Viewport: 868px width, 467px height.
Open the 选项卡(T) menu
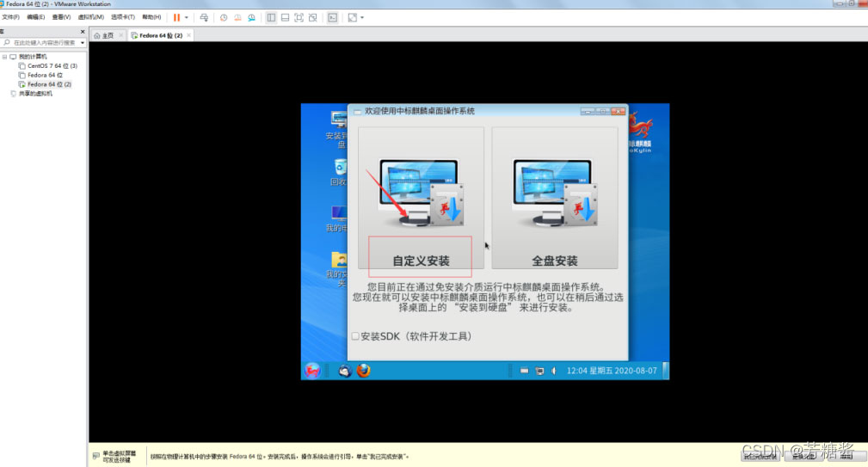point(123,17)
